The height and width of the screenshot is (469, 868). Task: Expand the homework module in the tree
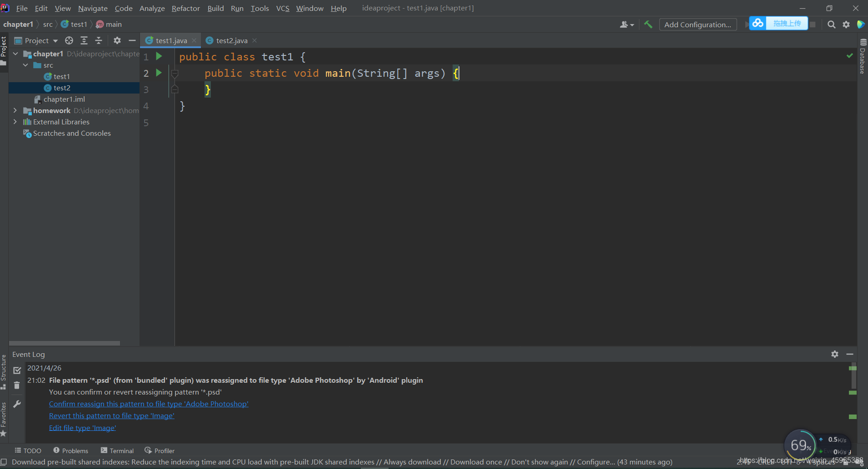(x=15, y=110)
